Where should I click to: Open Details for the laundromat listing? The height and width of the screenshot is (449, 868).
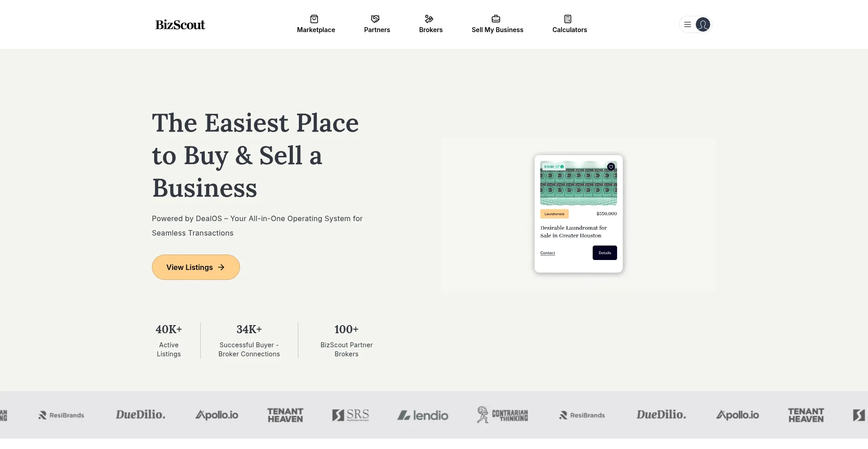pyautogui.click(x=604, y=253)
